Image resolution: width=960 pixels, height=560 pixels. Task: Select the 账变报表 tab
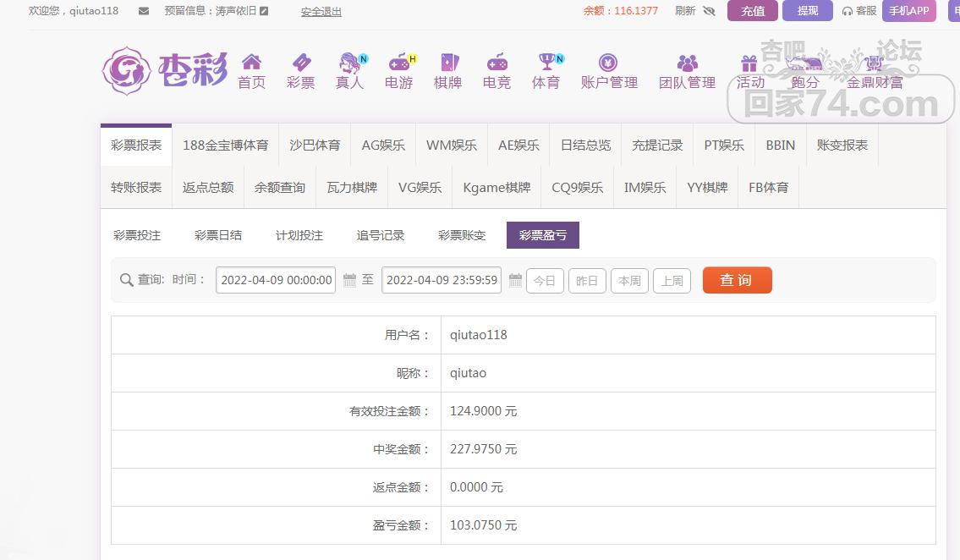842,145
